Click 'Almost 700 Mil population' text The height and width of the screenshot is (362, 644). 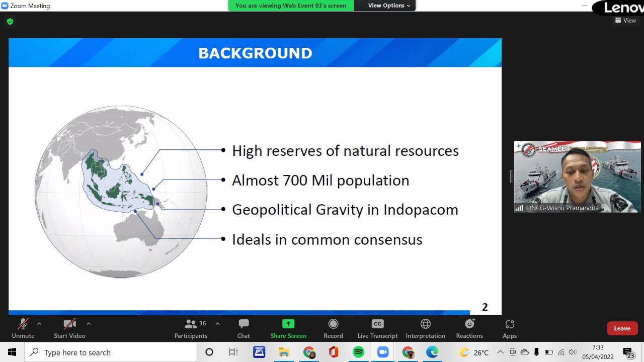point(320,180)
